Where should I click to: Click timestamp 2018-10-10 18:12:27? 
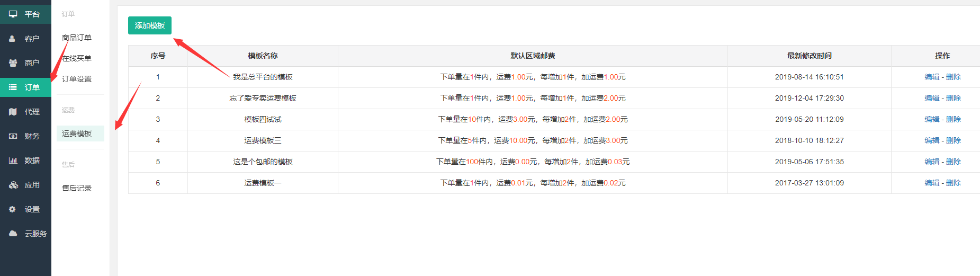pos(810,140)
